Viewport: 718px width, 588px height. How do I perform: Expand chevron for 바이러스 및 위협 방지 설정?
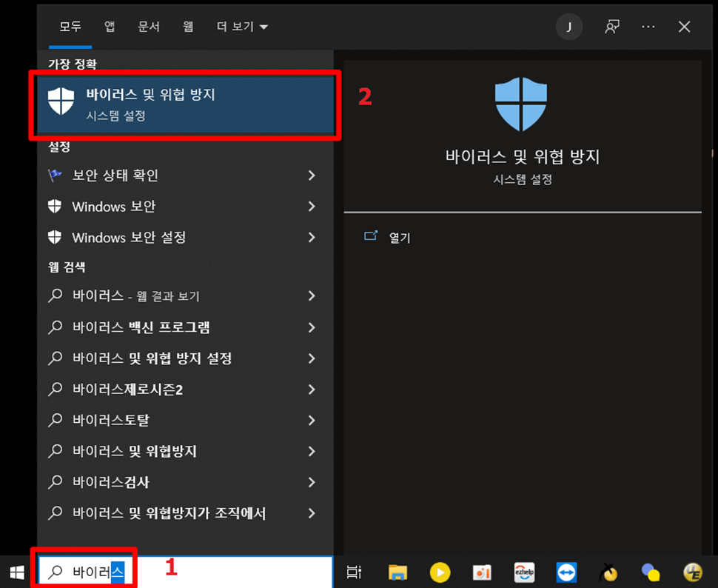[x=312, y=358]
